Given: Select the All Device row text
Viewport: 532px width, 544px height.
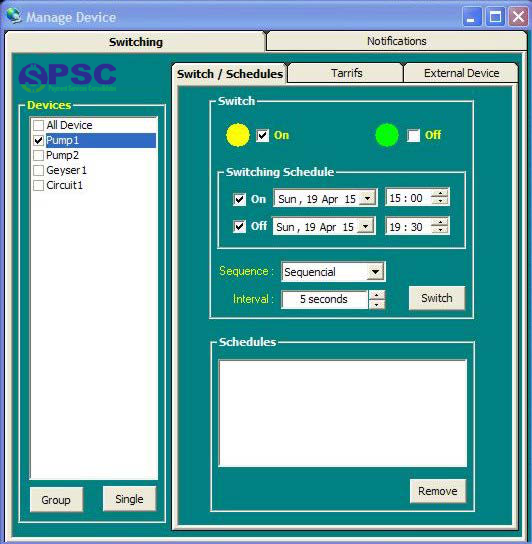Looking at the screenshot, I should [69, 125].
